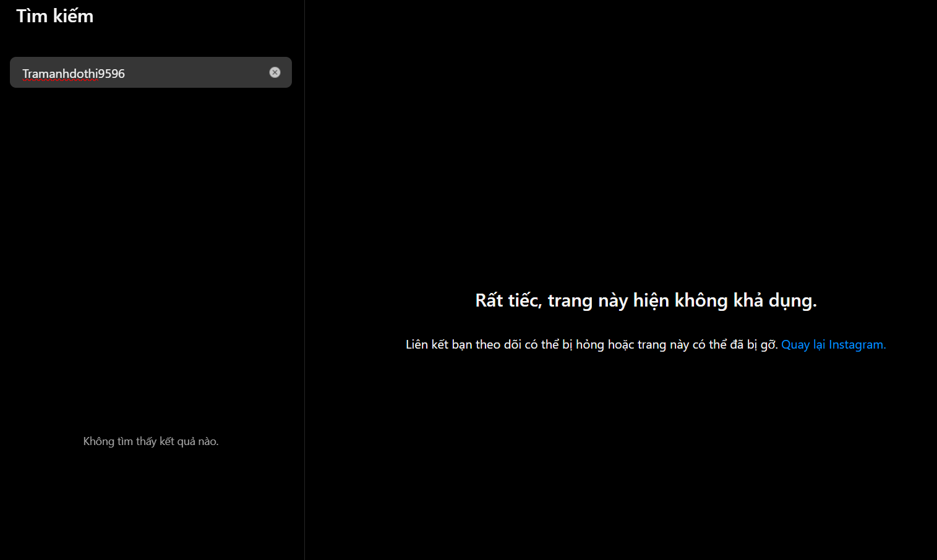Clear the search field with the X icon
Screen dimensions: 937x560
[x=275, y=72]
